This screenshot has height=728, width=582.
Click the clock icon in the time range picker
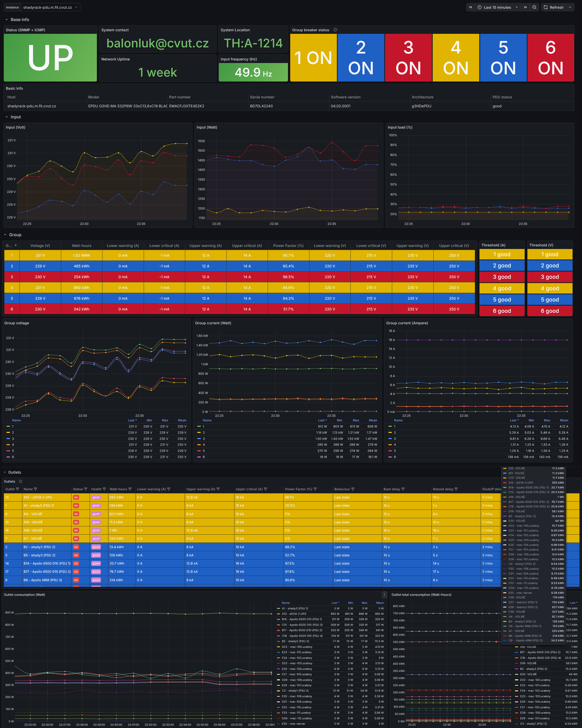click(479, 7)
